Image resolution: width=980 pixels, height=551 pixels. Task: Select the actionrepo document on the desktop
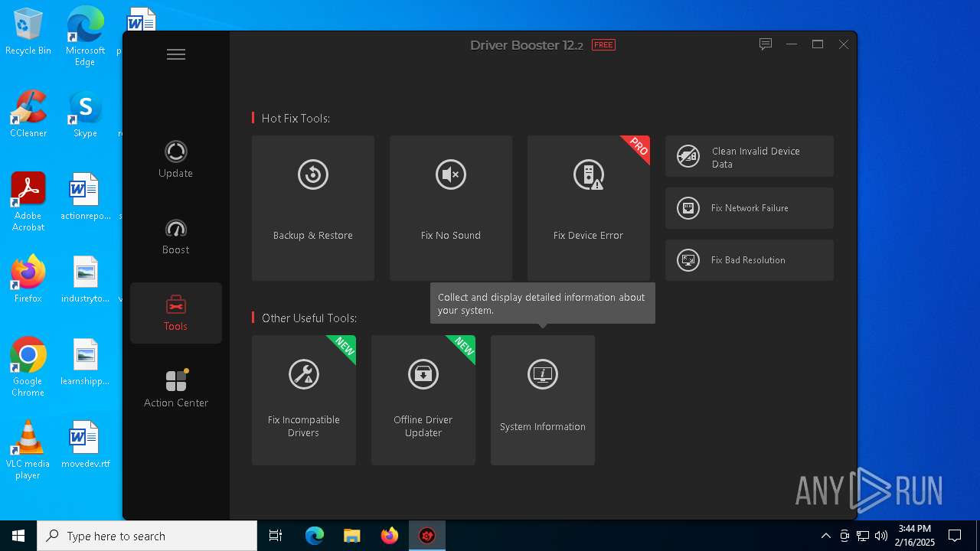(x=85, y=197)
